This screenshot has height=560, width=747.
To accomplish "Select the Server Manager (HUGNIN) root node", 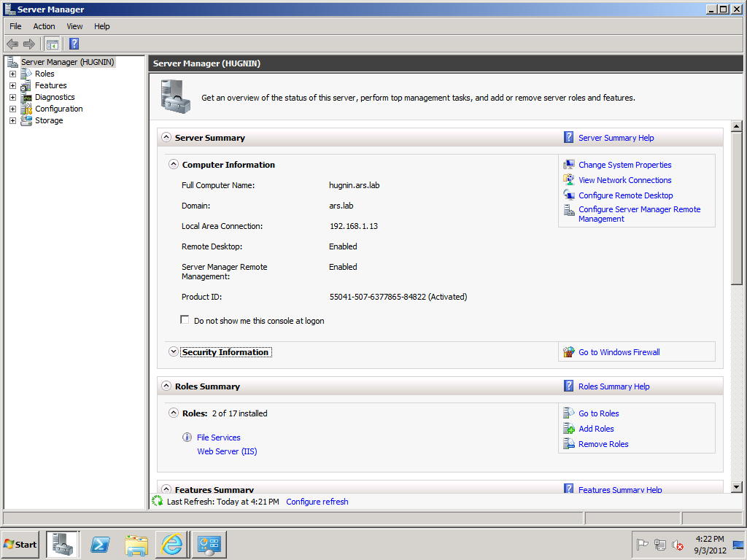I will click(67, 62).
